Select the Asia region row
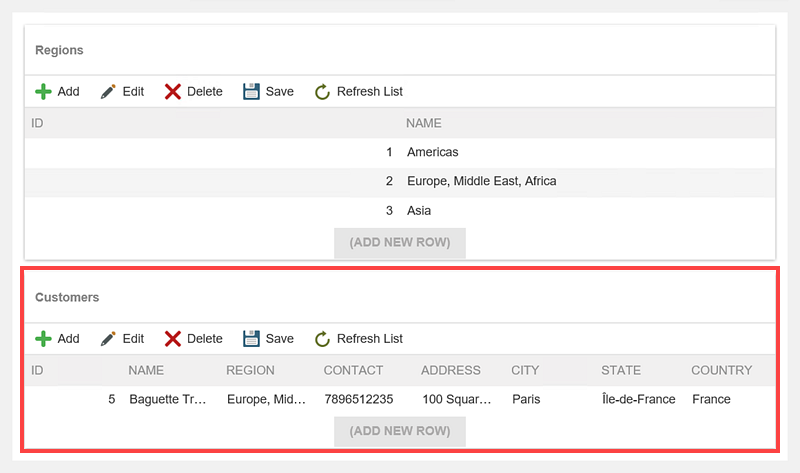The image size is (800, 473). coord(419,211)
